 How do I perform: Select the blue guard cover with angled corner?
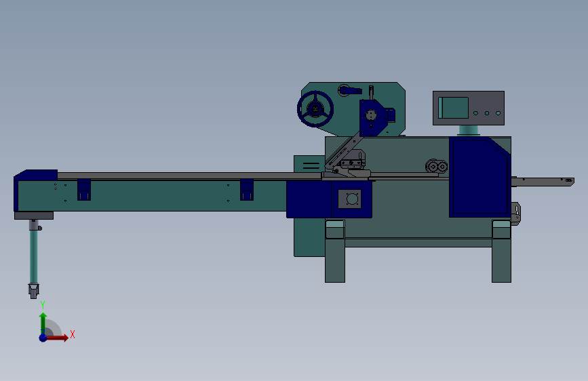click(x=480, y=177)
